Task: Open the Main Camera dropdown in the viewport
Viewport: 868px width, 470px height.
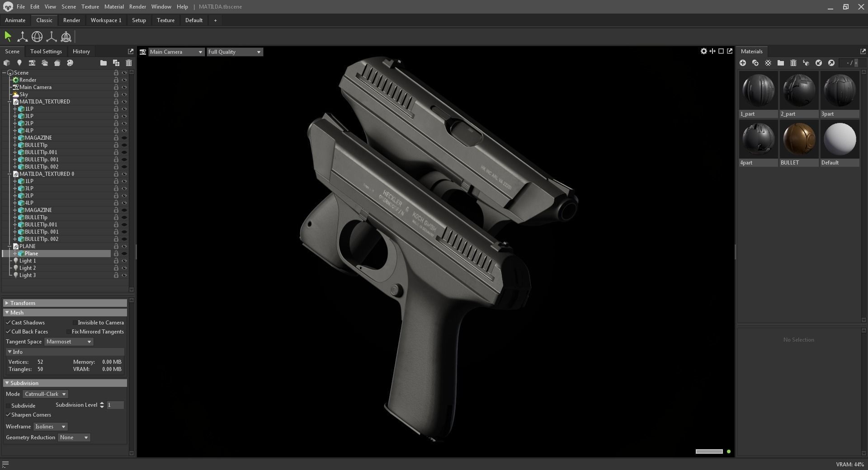Action: click(x=176, y=52)
